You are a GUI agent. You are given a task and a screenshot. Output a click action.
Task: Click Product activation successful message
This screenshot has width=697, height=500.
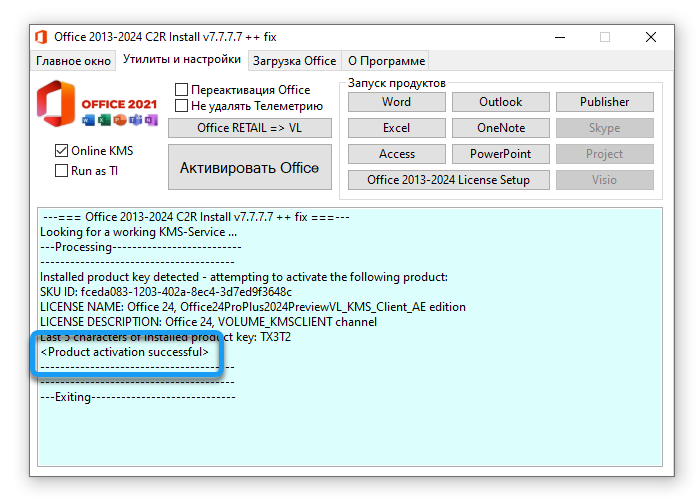[124, 352]
